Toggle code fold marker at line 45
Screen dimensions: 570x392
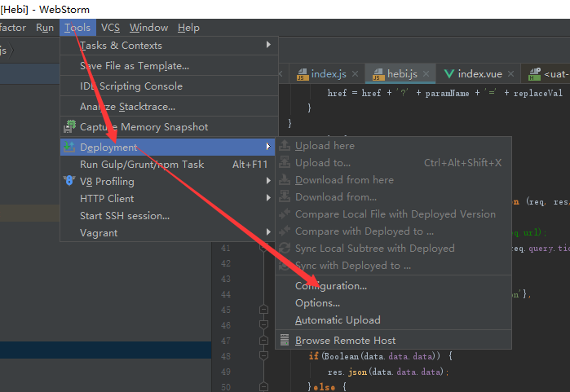click(264, 310)
